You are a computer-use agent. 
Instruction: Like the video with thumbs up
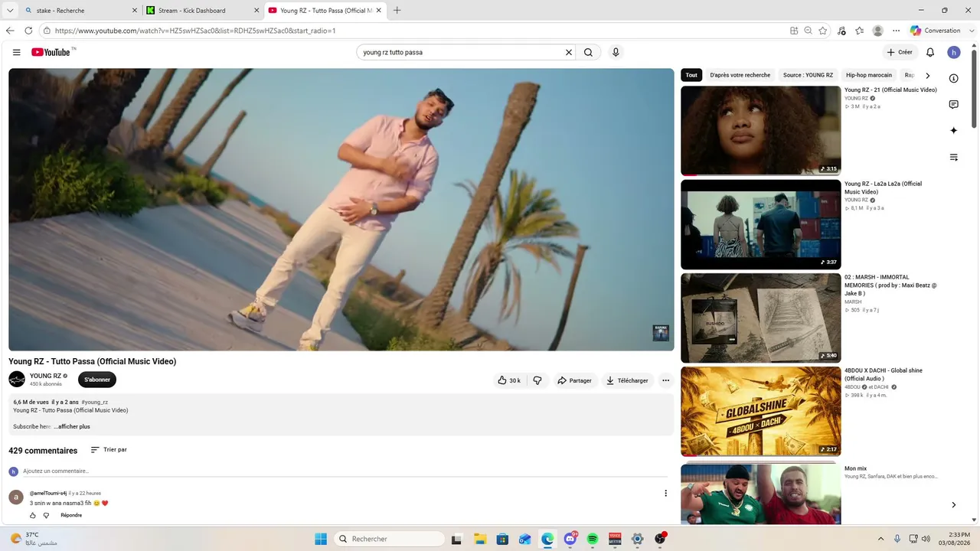[509, 380]
